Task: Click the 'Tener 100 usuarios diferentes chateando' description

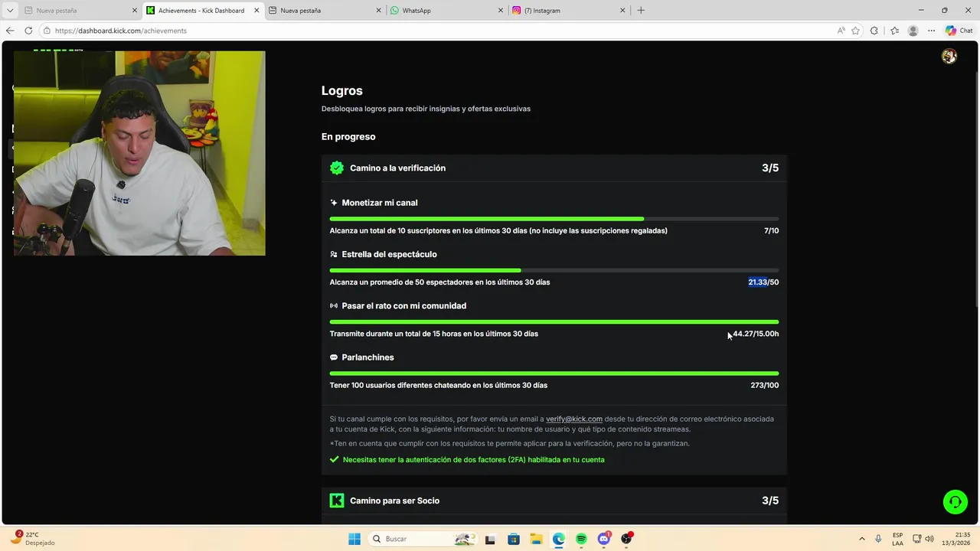Action: pos(439,385)
